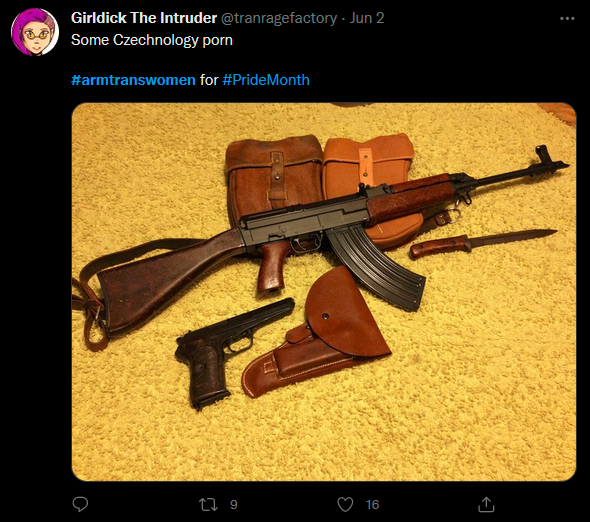The width and height of the screenshot is (590, 522).
Task: Open the share menu via the upload icon
Action: [x=486, y=505]
